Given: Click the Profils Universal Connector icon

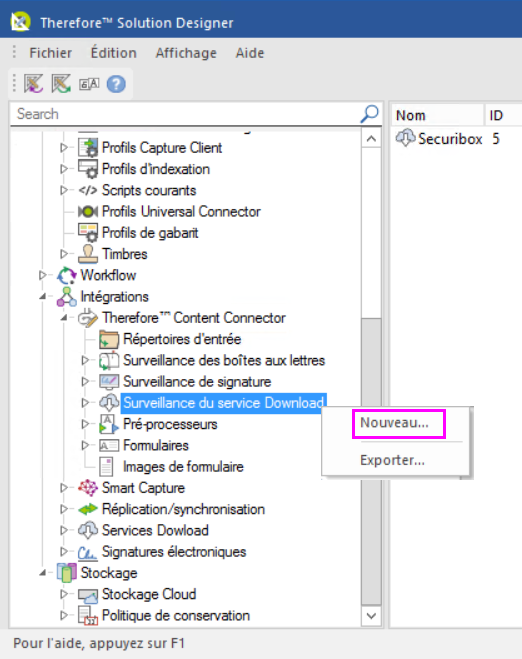Looking at the screenshot, I should [x=88, y=211].
